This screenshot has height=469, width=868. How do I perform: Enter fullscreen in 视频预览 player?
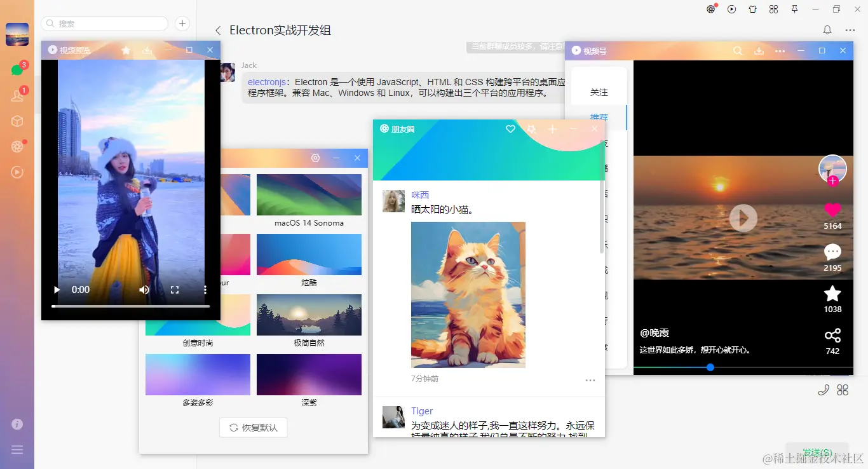click(175, 290)
